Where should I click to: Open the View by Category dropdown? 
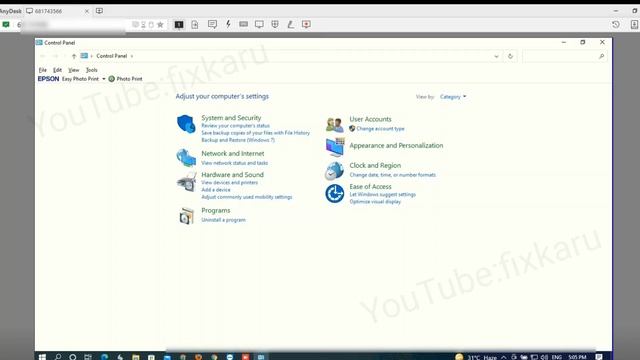coord(453,97)
